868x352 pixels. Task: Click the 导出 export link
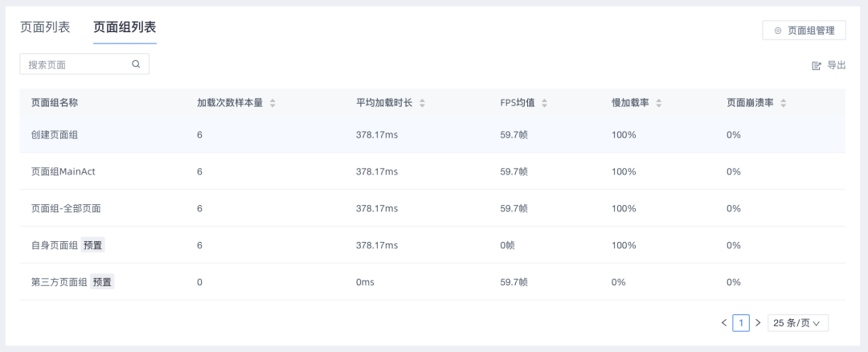pos(836,66)
